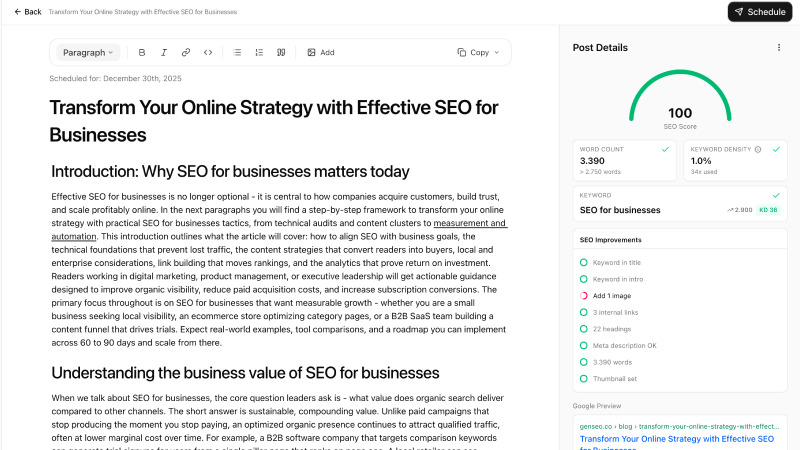Click the Keyword Density green checkmark
800x450 pixels.
(776, 149)
